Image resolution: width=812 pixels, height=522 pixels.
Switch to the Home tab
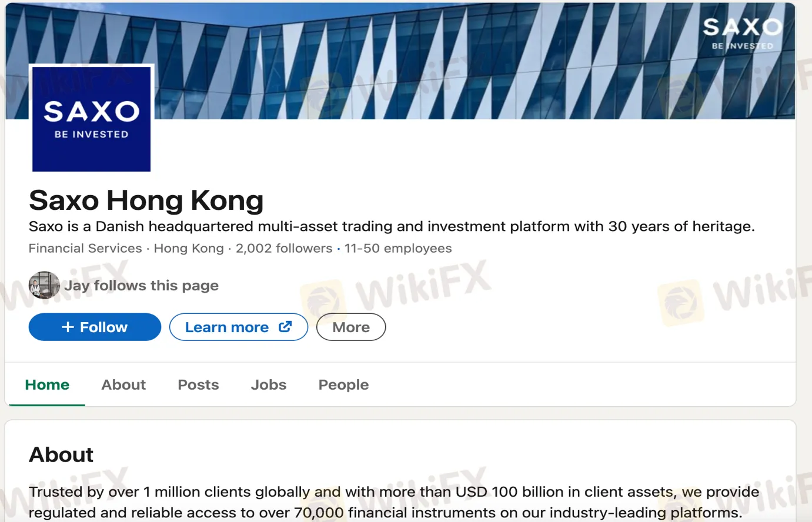pyautogui.click(x=47, y=385)
